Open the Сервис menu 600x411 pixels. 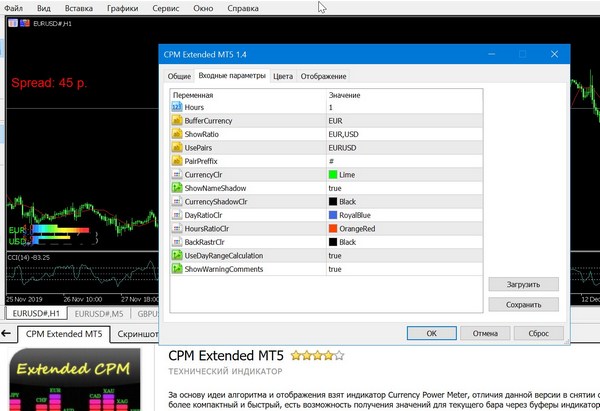166,8
